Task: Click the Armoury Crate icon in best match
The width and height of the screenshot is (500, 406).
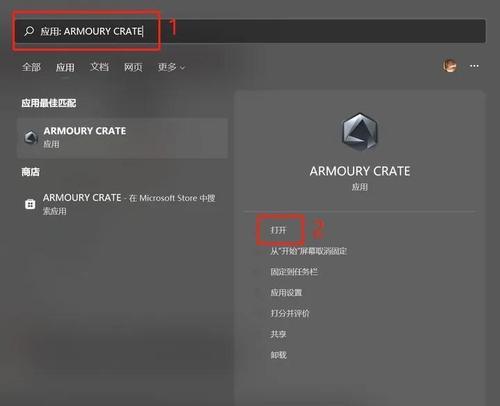Action: (x=31, y=137)
